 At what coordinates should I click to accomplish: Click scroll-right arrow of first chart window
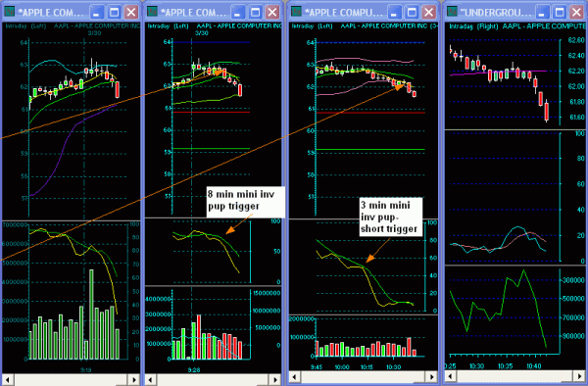133,379
